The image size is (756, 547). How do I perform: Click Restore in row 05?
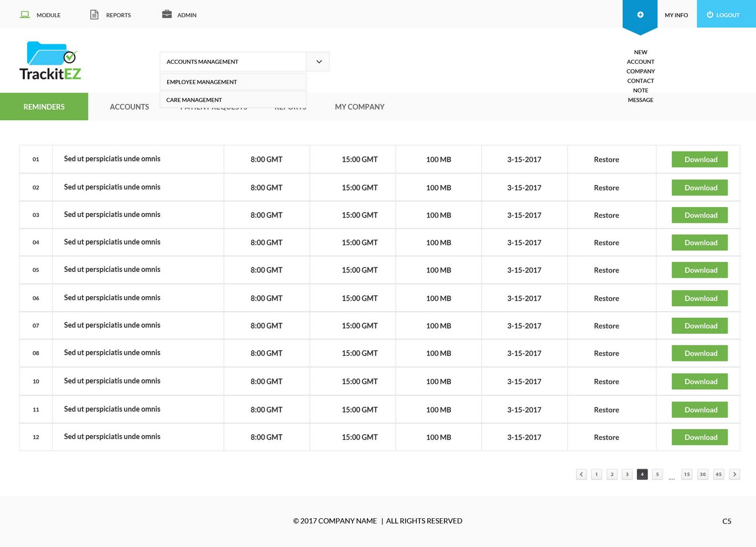point(607,270)
